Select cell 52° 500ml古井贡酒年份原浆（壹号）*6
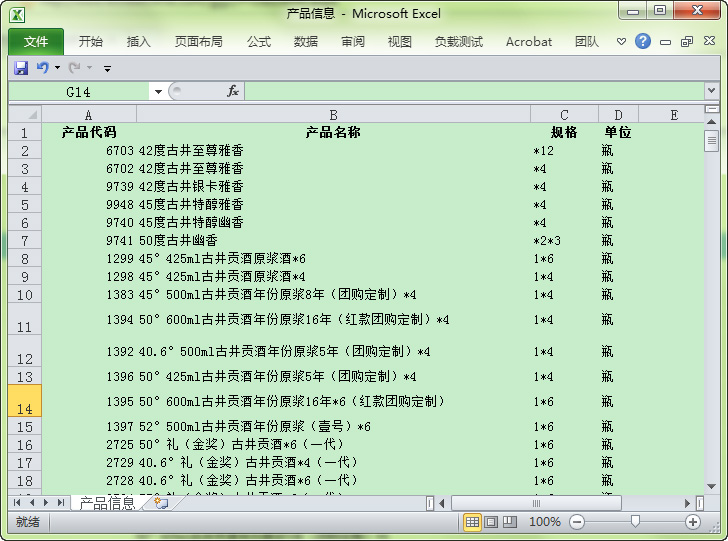728x541 pixels. [333, 426]
